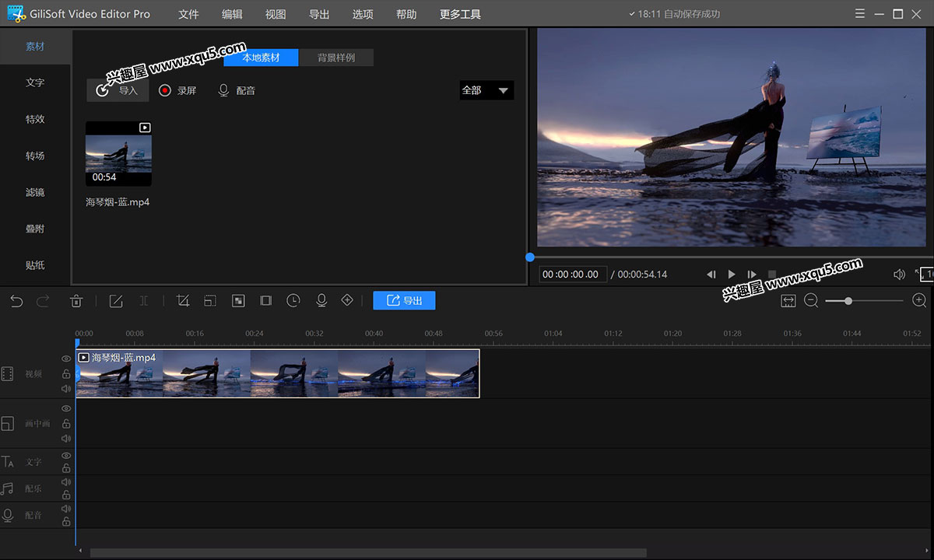
Task: Switch to the 本地素材 tab
Action: click(261, 58)
